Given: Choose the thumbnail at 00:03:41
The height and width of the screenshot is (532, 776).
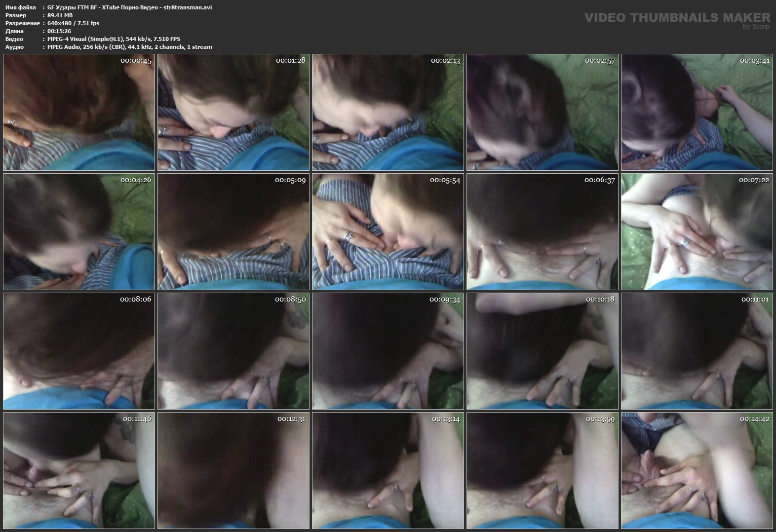Looking at the screenshot, I should point(697,113).
